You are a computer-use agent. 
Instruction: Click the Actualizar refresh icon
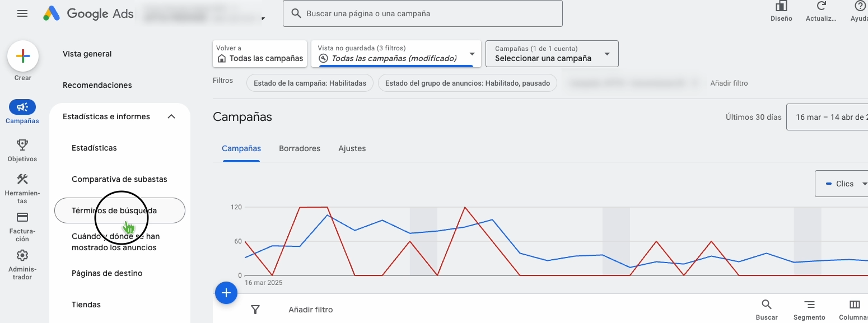822,7
